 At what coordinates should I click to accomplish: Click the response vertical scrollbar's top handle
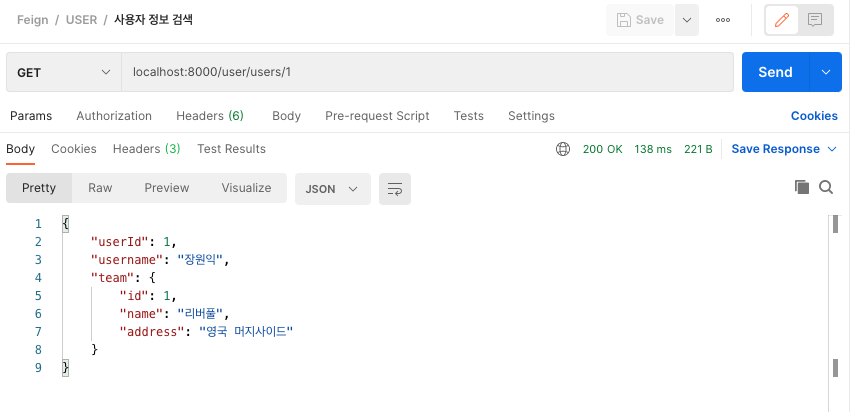pyautogui.click(x=836, y=224)
